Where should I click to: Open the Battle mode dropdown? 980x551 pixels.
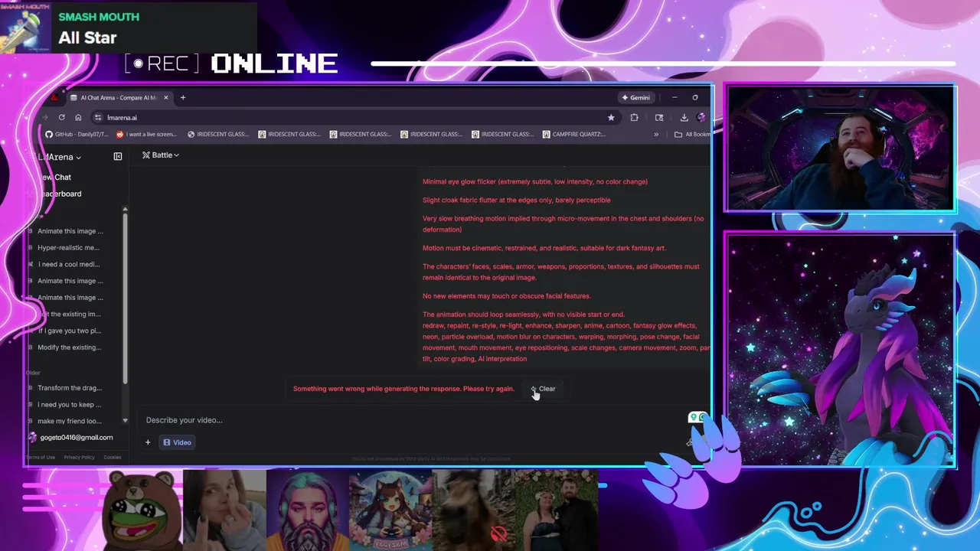click(161, 155)
